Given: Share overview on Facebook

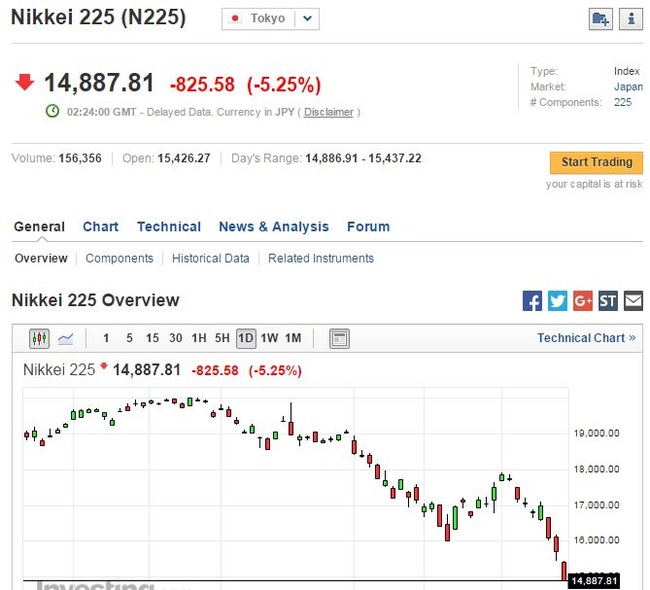Looking at the screenshot, I should tap(533, 300).
